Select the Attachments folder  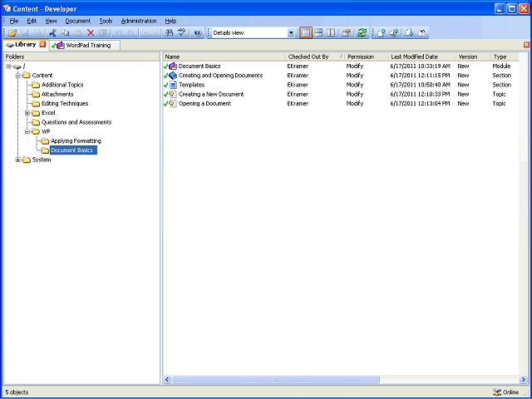pos(57,94)
